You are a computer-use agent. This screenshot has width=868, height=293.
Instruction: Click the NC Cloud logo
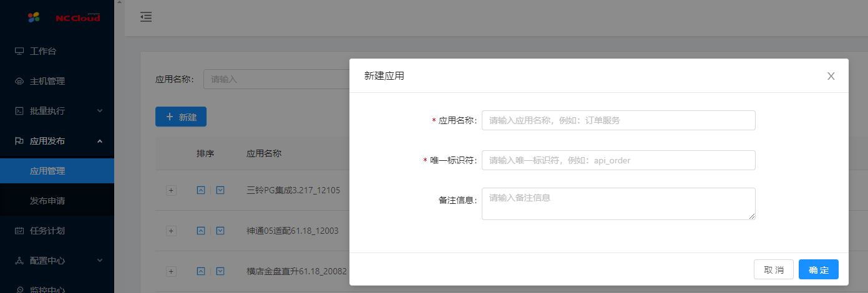(64, 17)
